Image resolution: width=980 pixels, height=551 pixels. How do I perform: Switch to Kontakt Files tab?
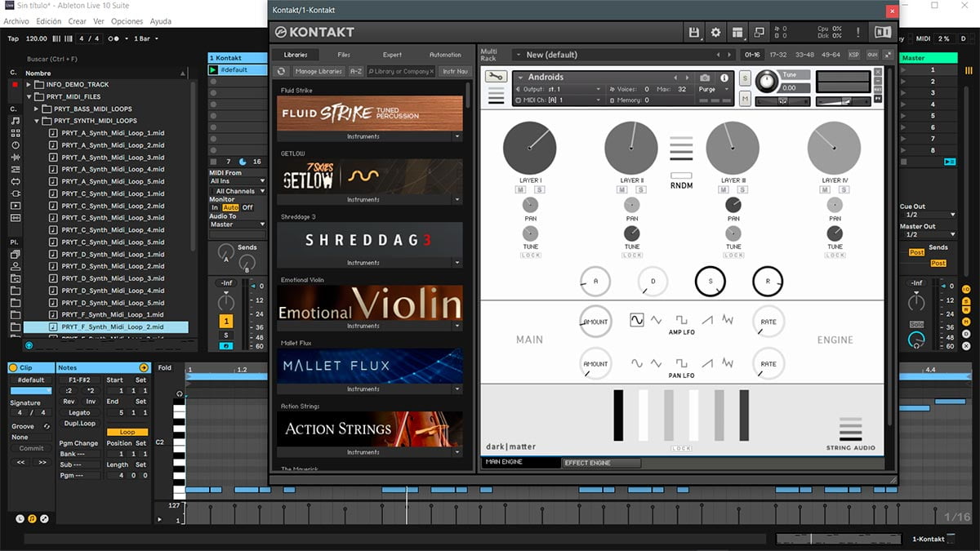click(344, 55)
